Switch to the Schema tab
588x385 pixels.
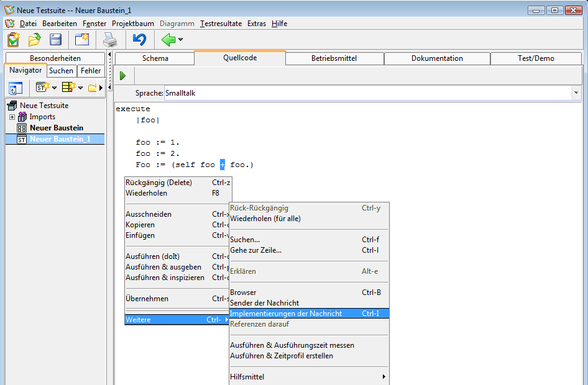click(x=155, y=58)
